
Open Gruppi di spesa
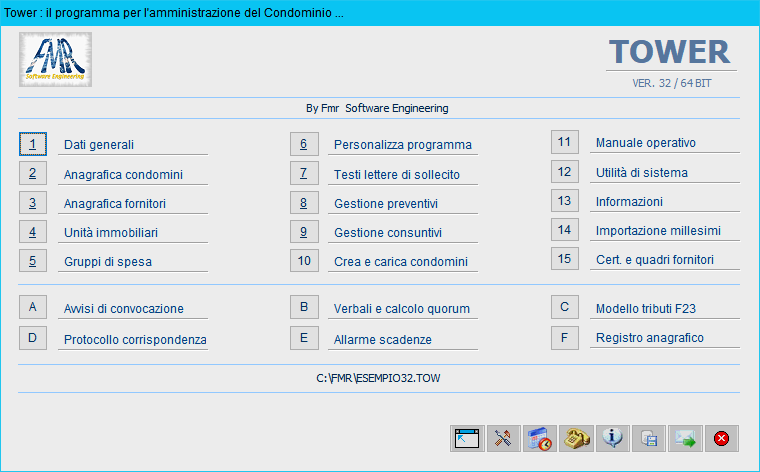click(108, 262)
